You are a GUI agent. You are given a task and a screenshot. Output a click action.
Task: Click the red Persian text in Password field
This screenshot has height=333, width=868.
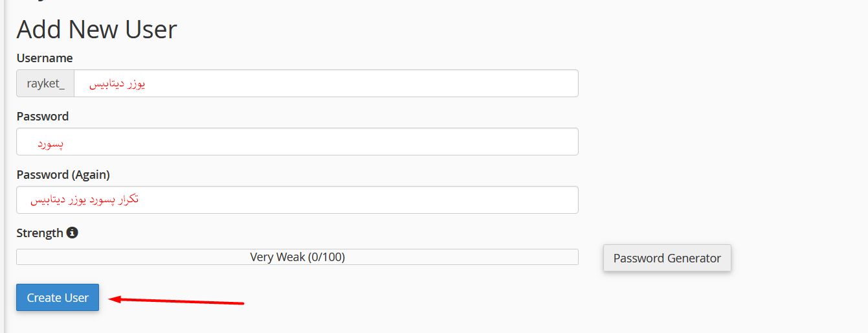click(50, 143)
